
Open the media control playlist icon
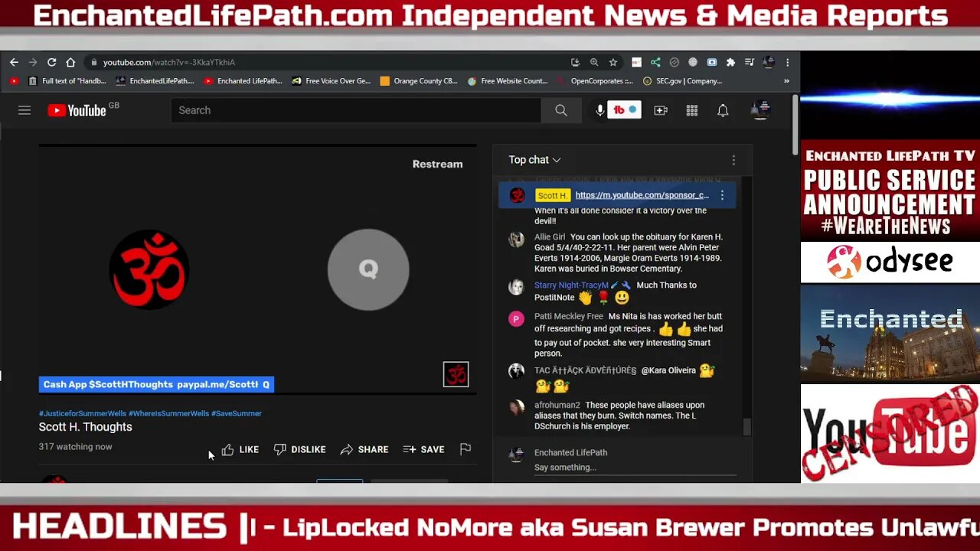pos(750,62)
